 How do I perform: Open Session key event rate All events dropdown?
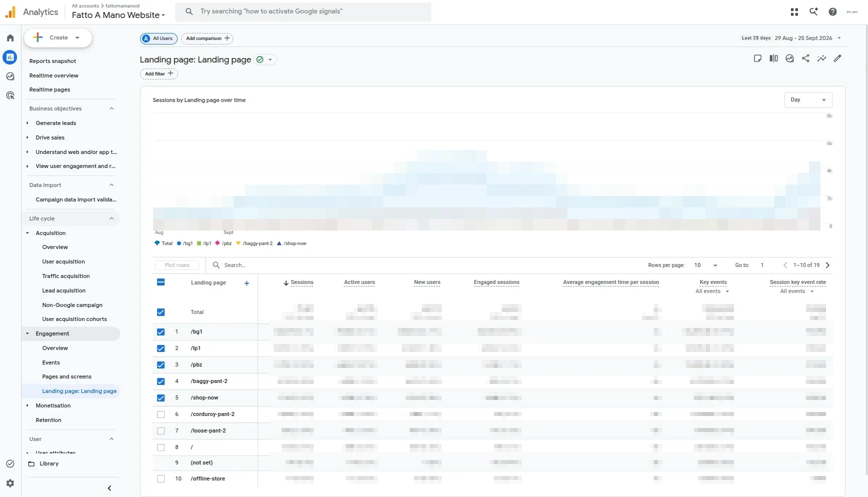tap(797, 291)
